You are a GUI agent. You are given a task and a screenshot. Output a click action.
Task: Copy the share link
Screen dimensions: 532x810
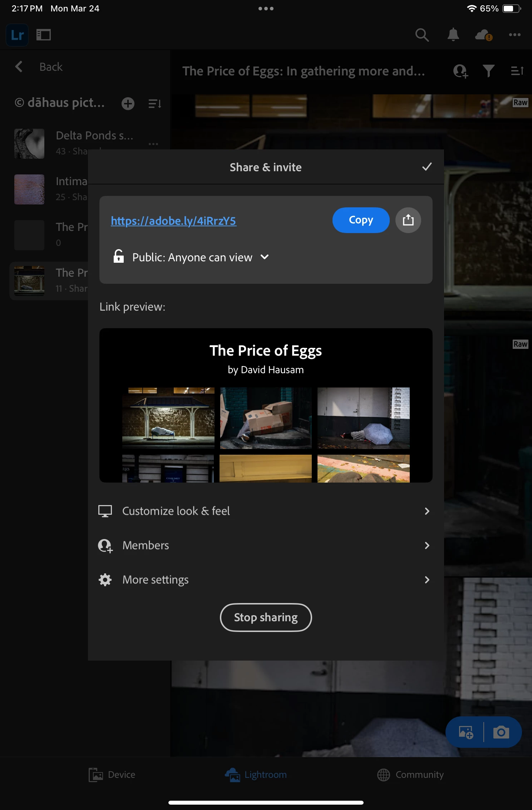361,220
